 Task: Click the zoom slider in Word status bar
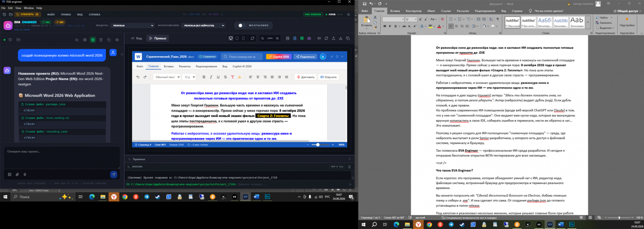pos(619,217)
